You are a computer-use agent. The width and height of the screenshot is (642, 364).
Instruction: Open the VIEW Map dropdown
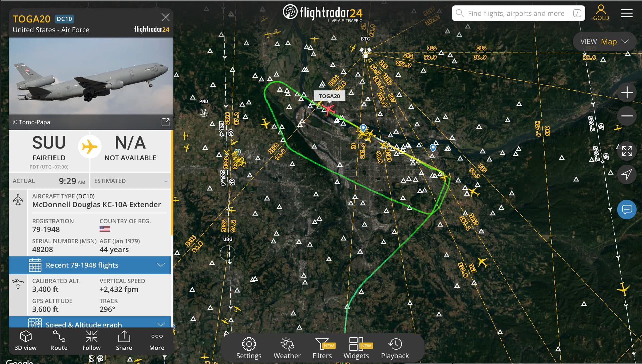(x=605, y=42)
